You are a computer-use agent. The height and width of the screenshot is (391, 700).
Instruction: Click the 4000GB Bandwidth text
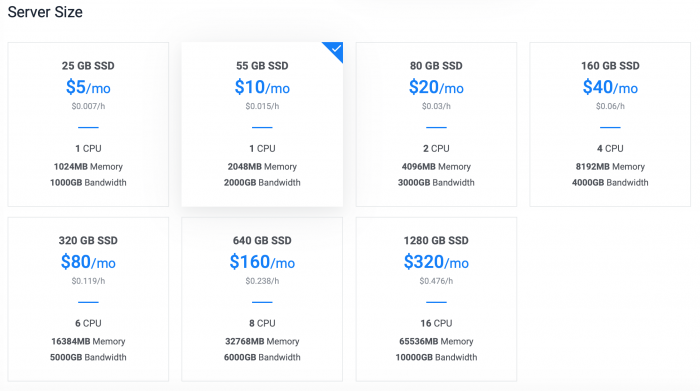(x=610, y=183)
